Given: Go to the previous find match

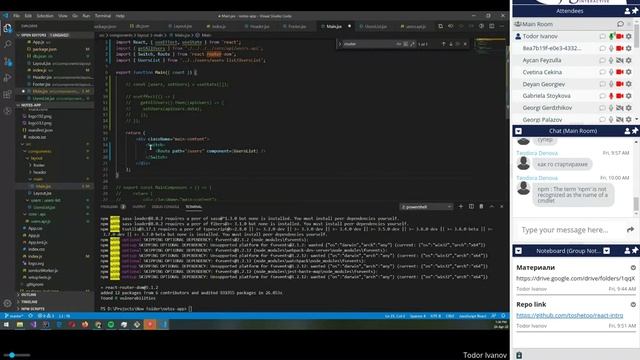Looking at the screenshot, I should tap(444, 44).
